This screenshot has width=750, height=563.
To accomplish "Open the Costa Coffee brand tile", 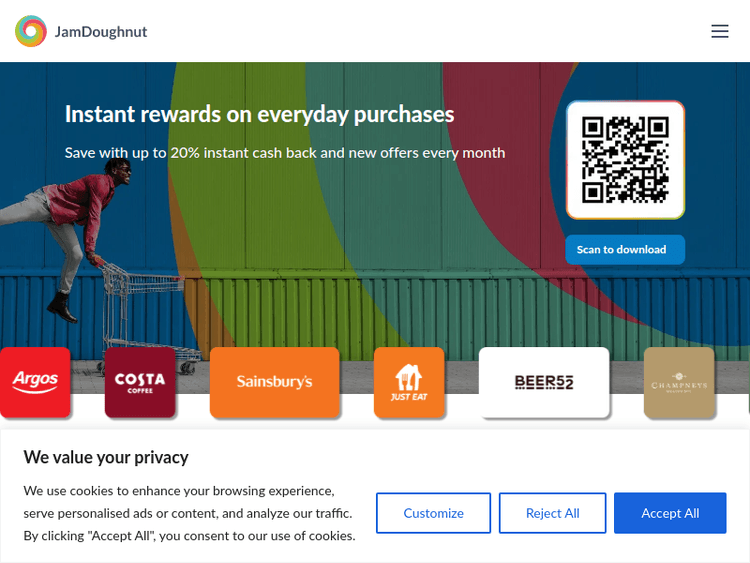I will pos(140,382).
